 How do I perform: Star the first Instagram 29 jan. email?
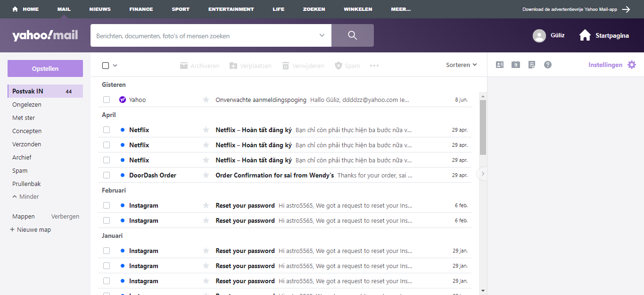point(206,251)
